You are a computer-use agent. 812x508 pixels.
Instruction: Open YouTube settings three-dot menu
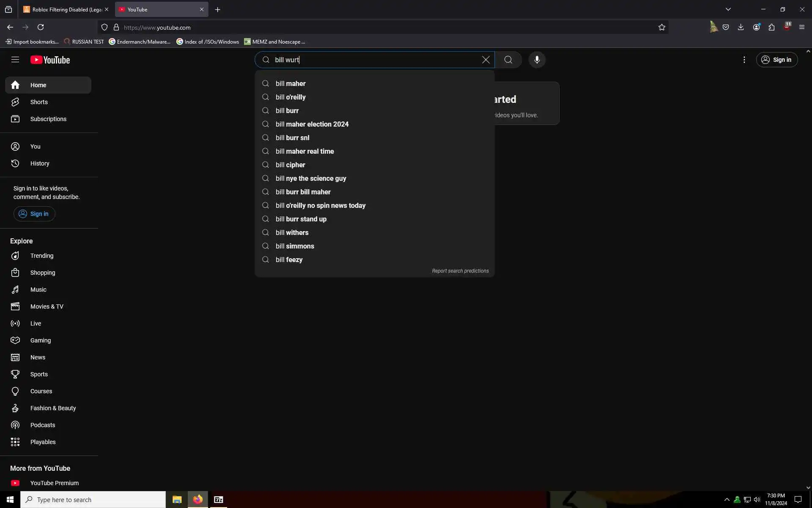[x=744, y=60]
